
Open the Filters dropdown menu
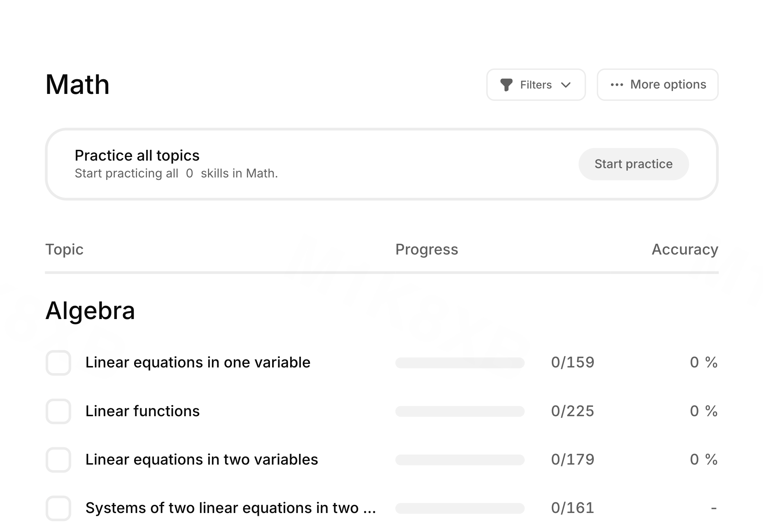pos(536,85)
